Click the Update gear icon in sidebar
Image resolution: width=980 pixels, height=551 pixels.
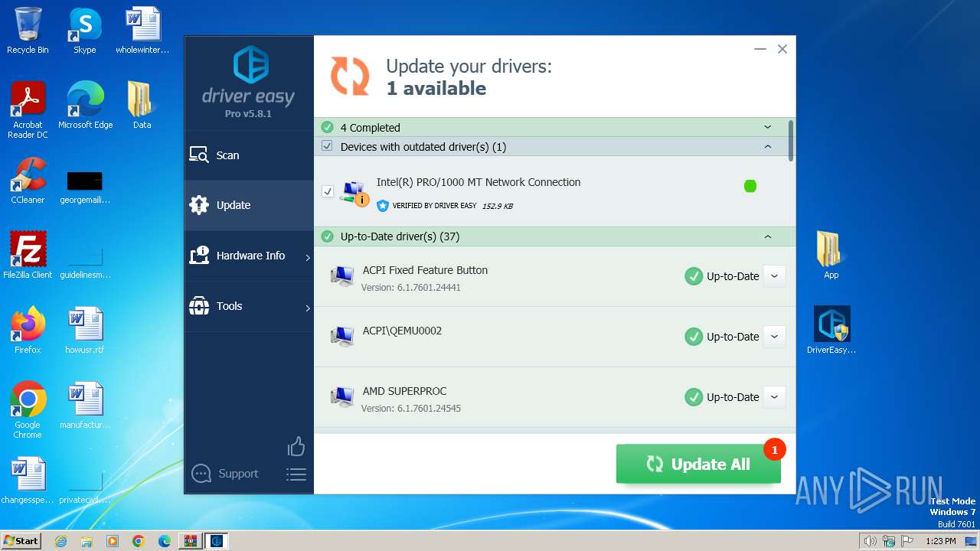point(199,205)
